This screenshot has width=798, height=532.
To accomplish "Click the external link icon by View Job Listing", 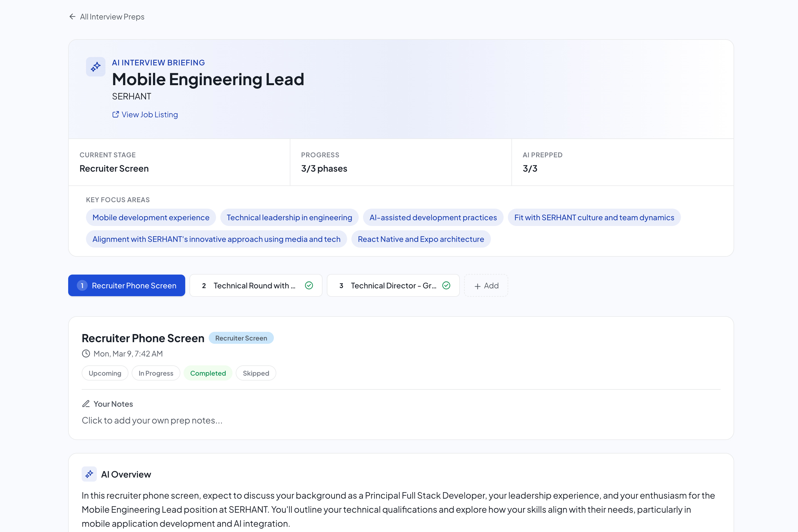I will pos(115,115).
